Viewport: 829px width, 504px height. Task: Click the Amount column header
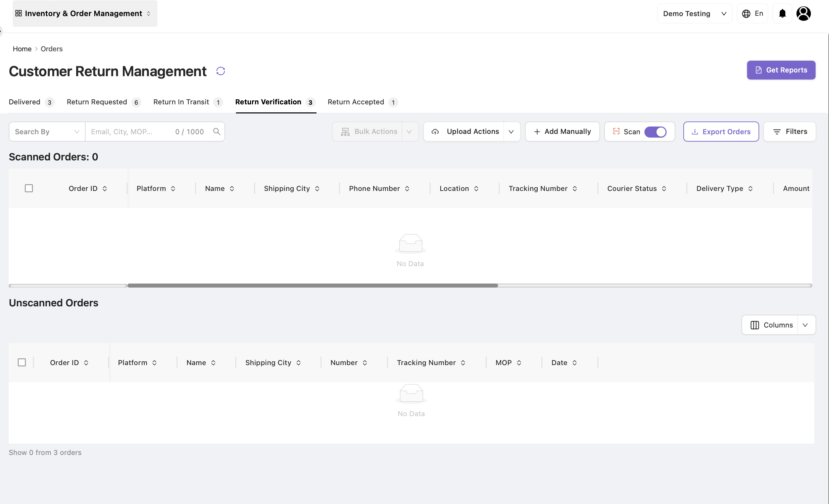point(796,188)
